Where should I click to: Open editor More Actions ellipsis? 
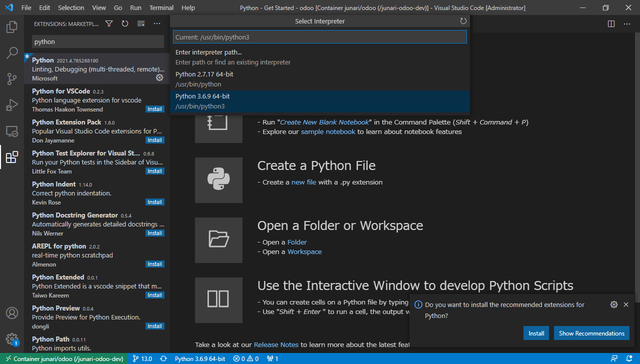[x=627, y=23]
